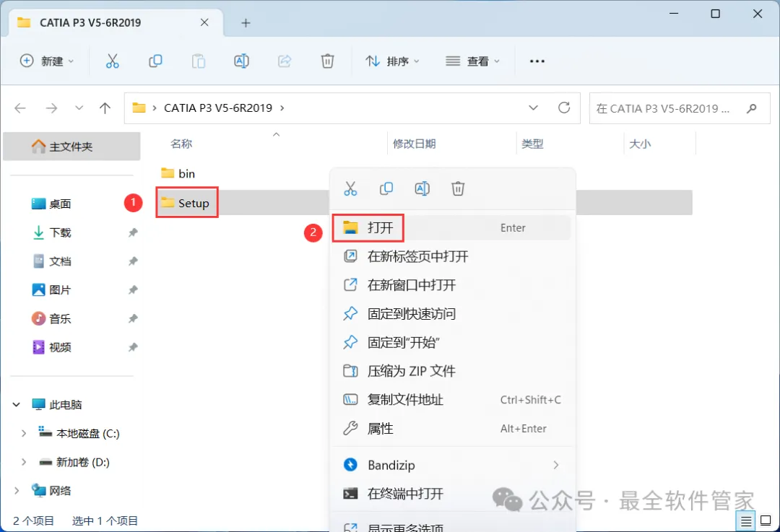Expand the address bar history dropdown
Screen dimensions: 780x532
tap(533, 108)
